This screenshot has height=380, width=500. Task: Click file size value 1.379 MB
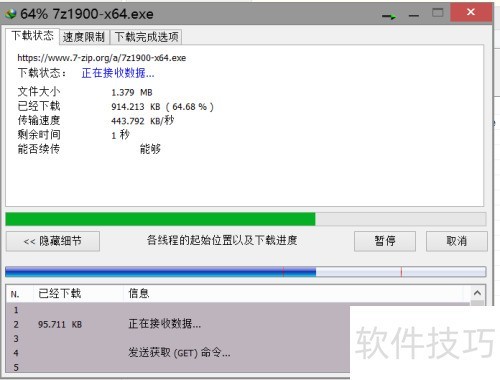[132, 92]
